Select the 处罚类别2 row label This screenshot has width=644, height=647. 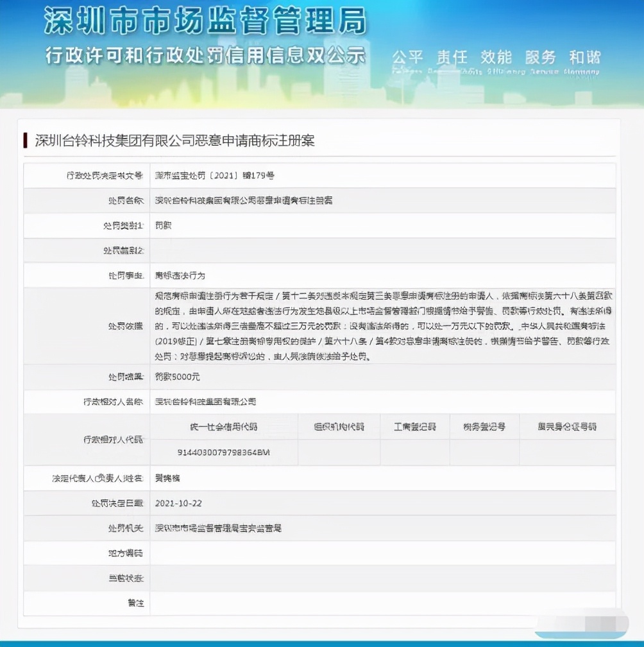tap(123, 250)
